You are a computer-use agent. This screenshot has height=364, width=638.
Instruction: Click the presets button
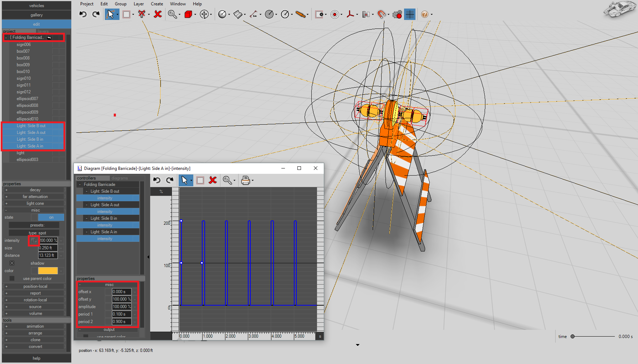34,225
